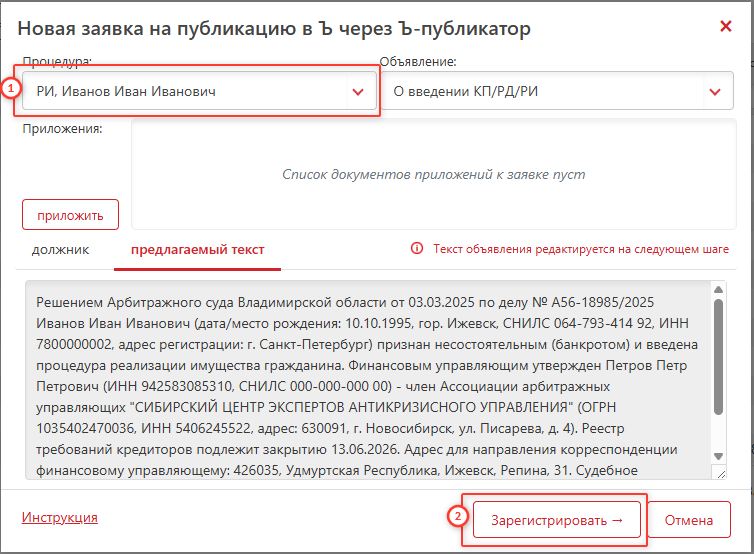Open the Объявление dropdown arrow
This screenshot has height=554, width=754.
pyautogui.click(x=714, y=92)
